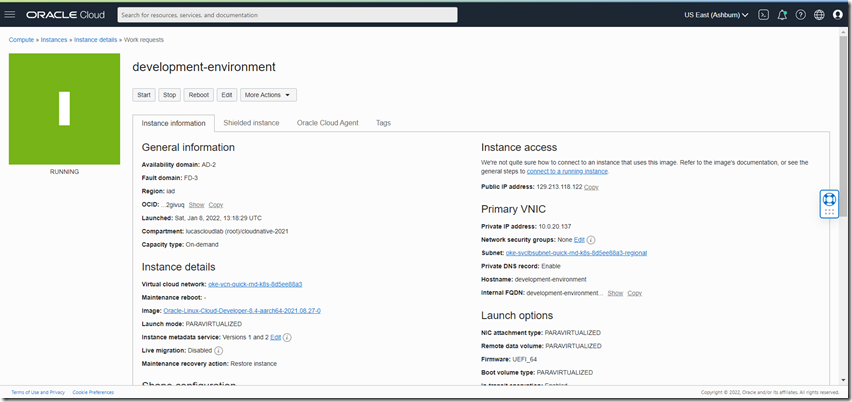Open Cookie Preferences
The width and height of the screenshot is (852, 402).
(x=93, y=392)
